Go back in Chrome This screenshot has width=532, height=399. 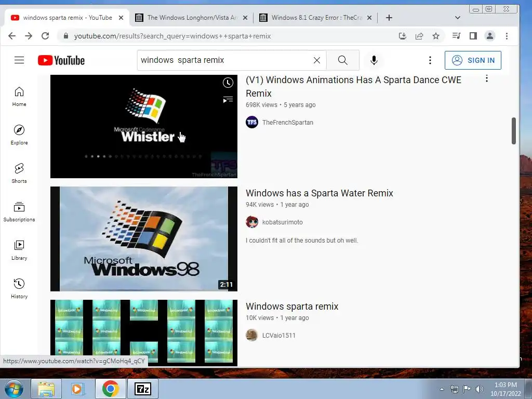(x=12, y=36)
